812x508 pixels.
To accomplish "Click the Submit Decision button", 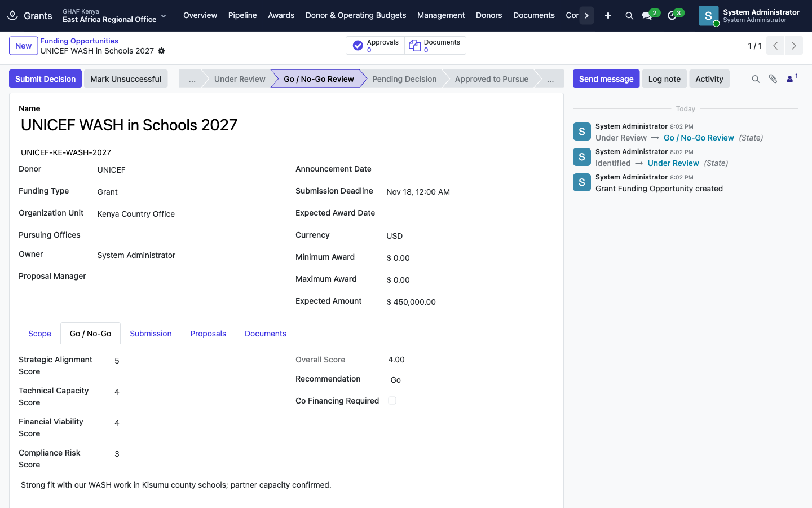I will (45, 79).
